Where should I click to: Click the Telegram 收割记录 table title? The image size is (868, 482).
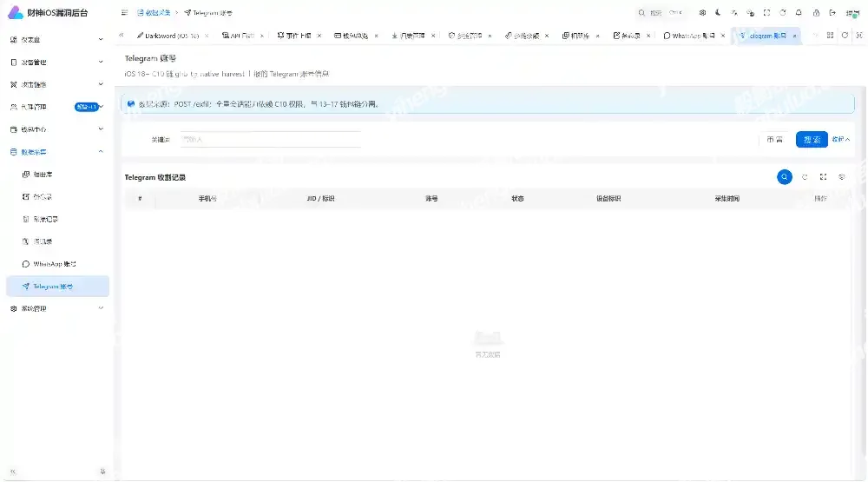point(155,177)
